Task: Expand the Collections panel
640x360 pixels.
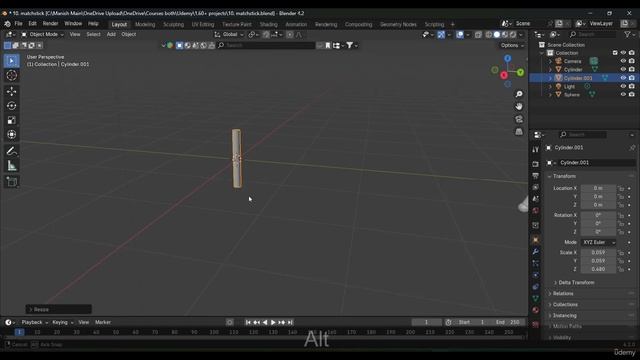Action: [564, 304]
